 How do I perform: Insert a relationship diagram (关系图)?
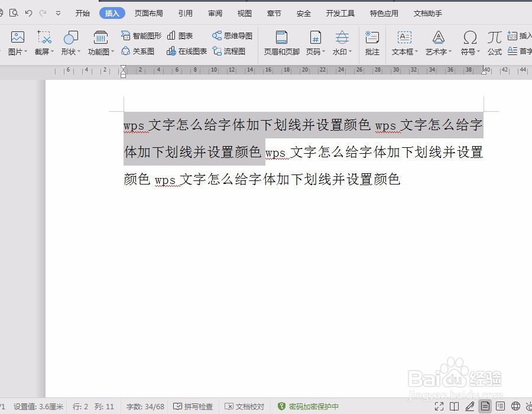tap(138, 51)
